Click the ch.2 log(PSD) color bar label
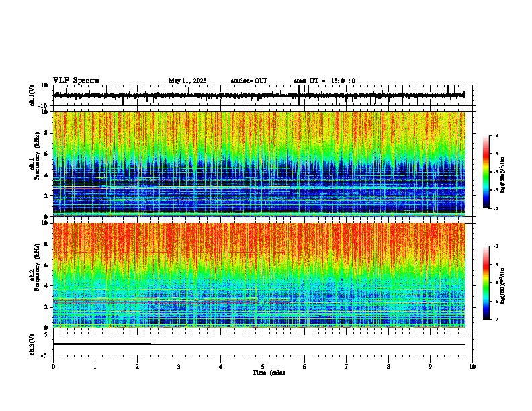 502,285
